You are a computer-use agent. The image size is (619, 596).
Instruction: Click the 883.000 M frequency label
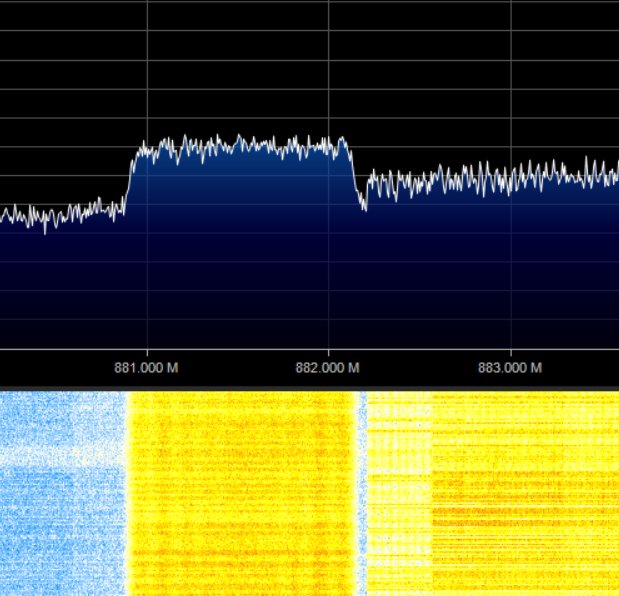coord(509,368)
